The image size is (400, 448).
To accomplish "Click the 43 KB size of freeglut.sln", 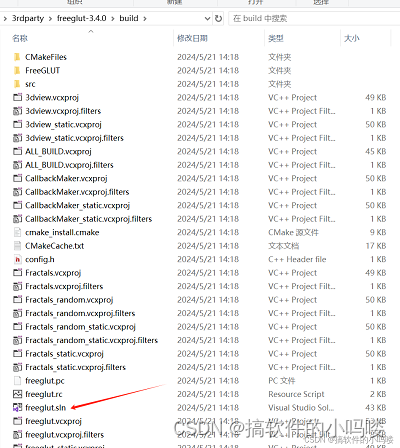I will [376, 408].
